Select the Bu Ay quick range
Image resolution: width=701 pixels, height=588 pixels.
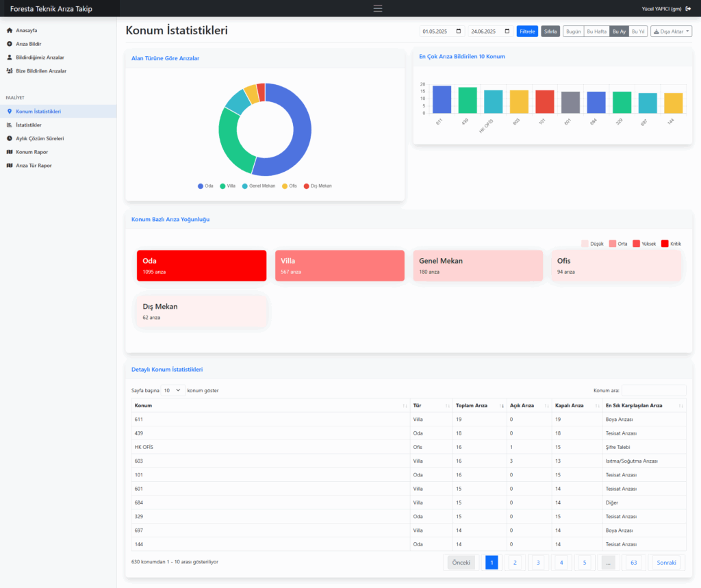[x=619, y=31]
